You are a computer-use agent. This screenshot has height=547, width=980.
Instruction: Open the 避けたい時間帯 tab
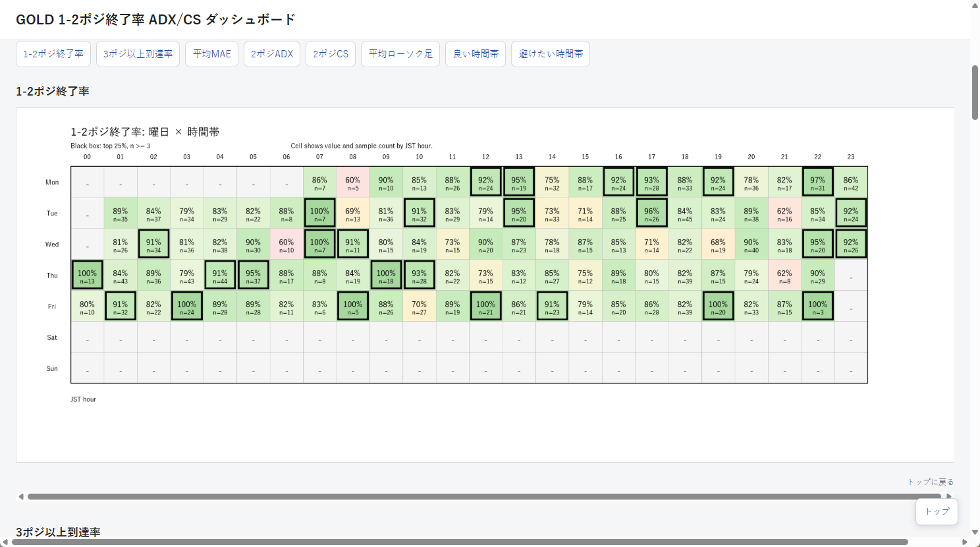551,54
